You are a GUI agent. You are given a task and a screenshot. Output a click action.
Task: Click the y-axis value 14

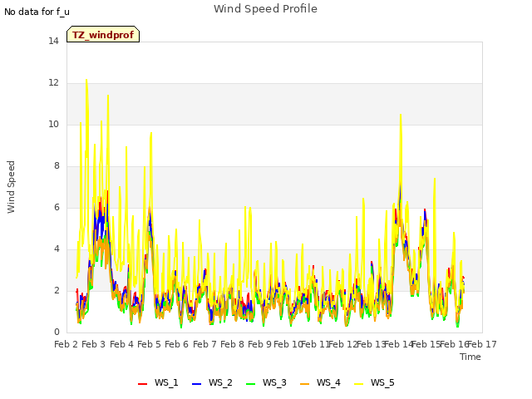[x=53, y=41]
